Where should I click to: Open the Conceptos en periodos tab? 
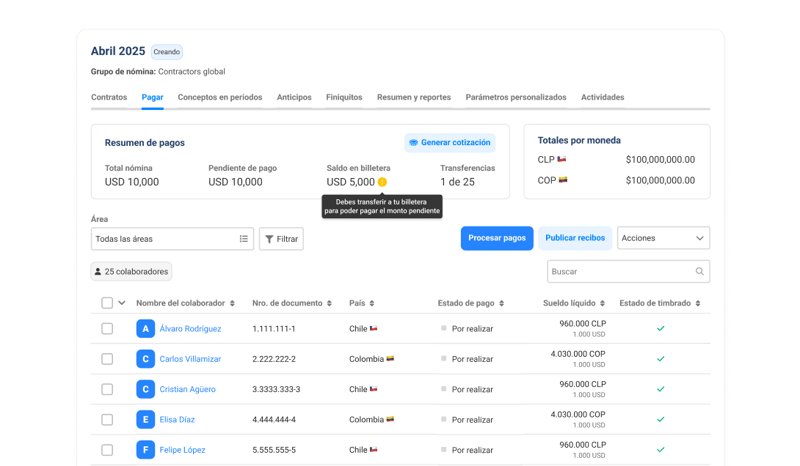220,97
